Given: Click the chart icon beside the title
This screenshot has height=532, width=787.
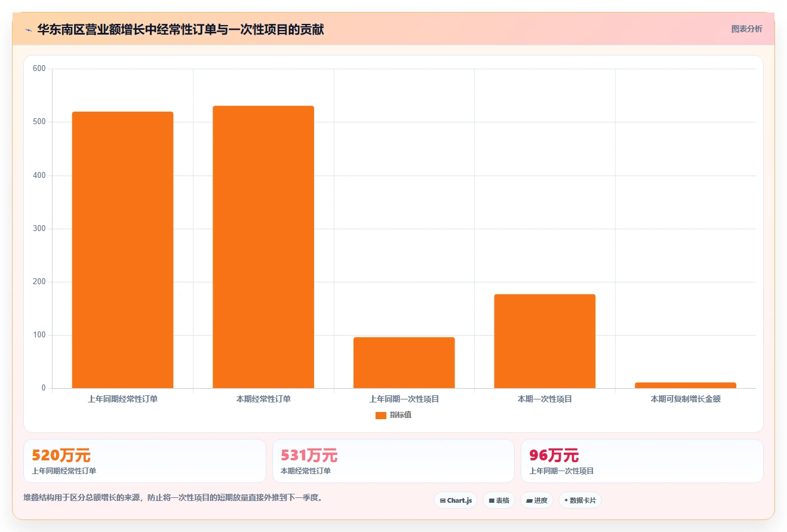Looking at the screenshot, I should coord(28,30).
